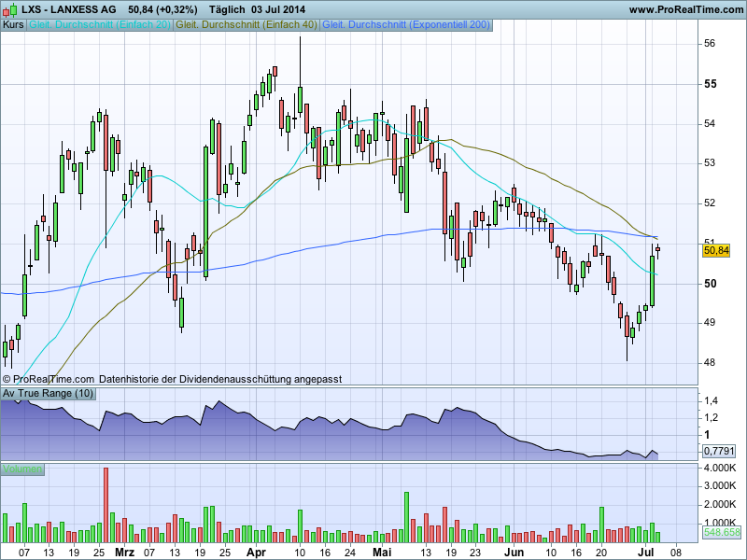This screenshot has width=747, height=560.
Task: Open the Volumen panel label
Action: tap(22, 469)
